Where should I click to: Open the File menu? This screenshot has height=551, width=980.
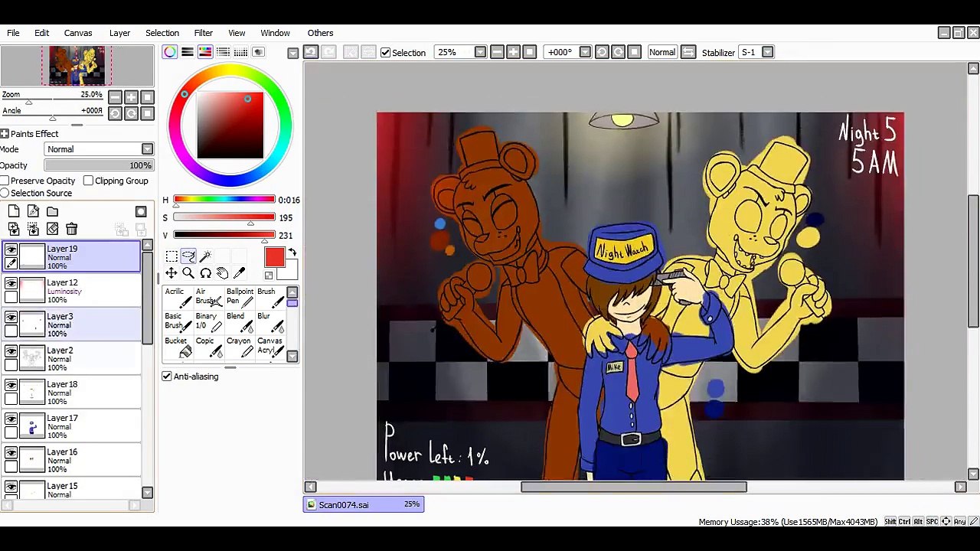[13, 33]
